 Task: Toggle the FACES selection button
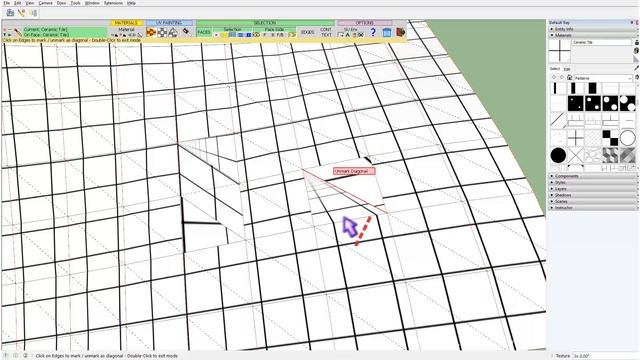[204, 32]
